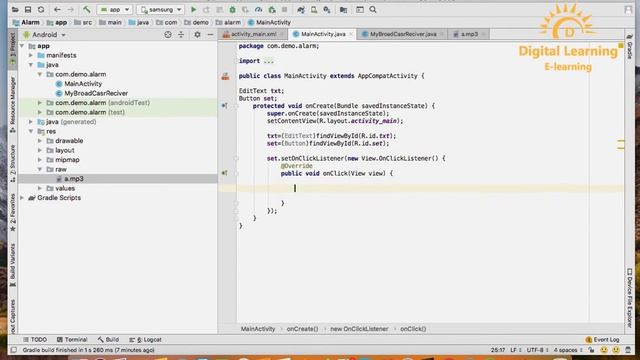Run the app with the green play icon
The image size is (640, 360).
(x=193, y=9)
